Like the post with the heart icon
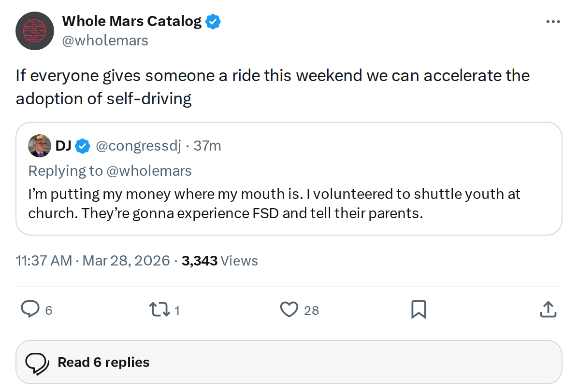Viewport: 578px width, 392px height. tap(289, 309)
